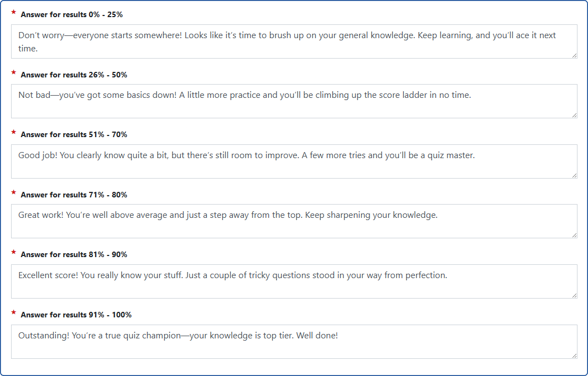Click the "Answer for results 26% - 50%" label
588x376 pixels.
click(x=74, y=75)
